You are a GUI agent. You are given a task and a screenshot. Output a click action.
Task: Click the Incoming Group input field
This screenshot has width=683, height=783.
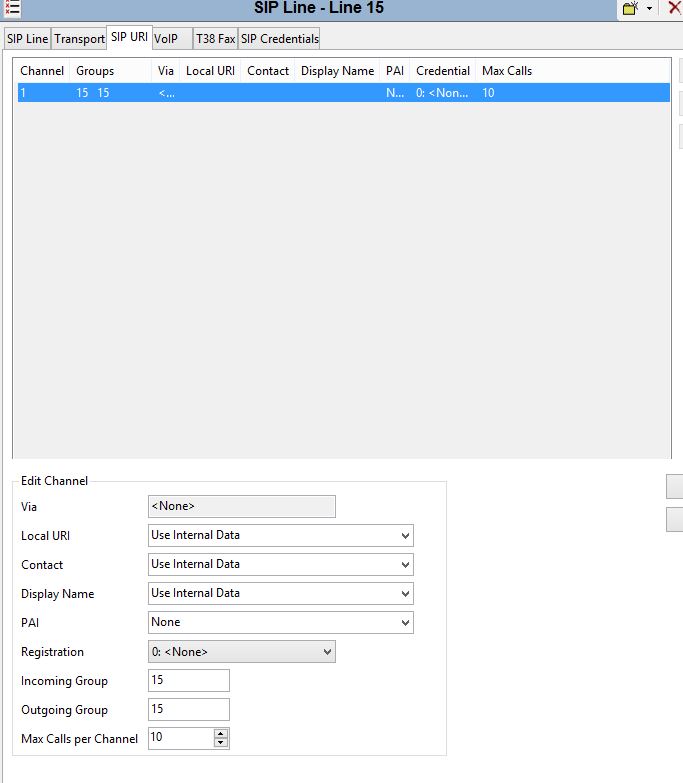point(189,681)
